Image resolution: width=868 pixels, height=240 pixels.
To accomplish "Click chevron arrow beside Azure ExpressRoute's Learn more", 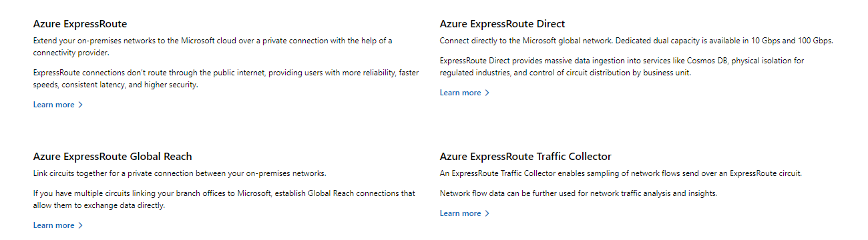I will click(81, 105).
